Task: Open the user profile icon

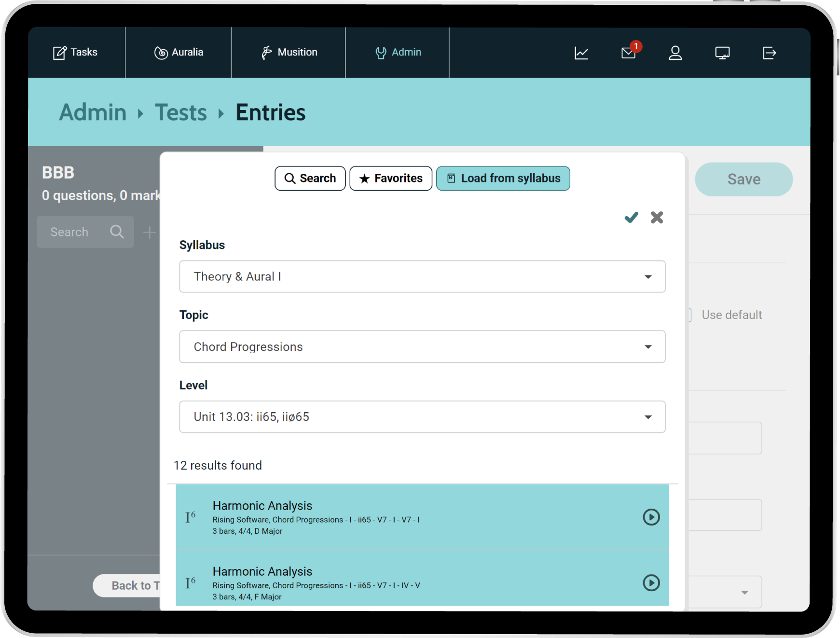Action: (x=675, y=53)
